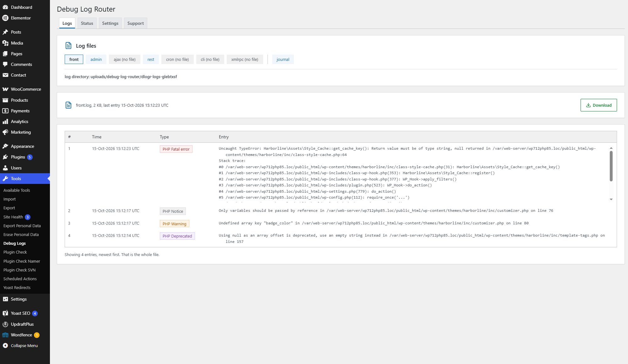This screenshot has height=364, width=628.
Task: Click the Payments dollar icon
Action: tap(5, 111)
